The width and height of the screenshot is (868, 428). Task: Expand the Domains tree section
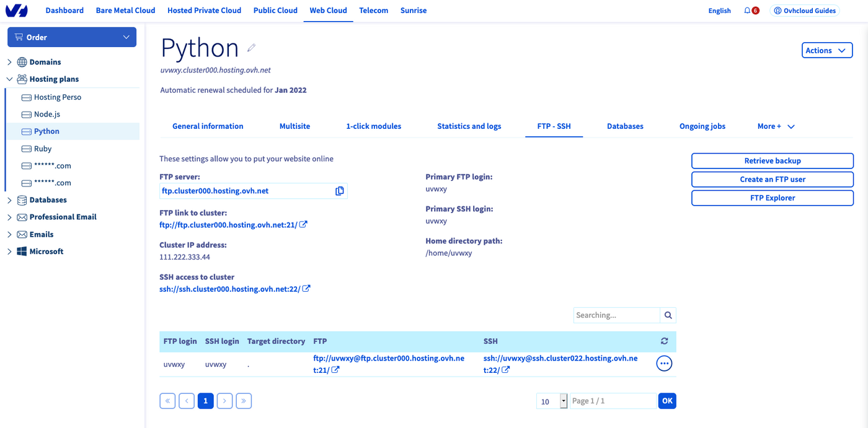click(9, 62)
